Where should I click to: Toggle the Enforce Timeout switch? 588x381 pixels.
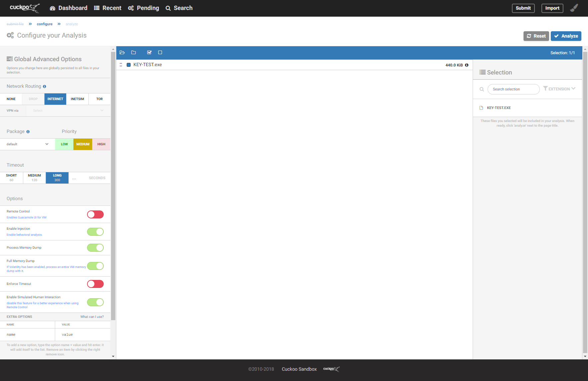point(95,284)
